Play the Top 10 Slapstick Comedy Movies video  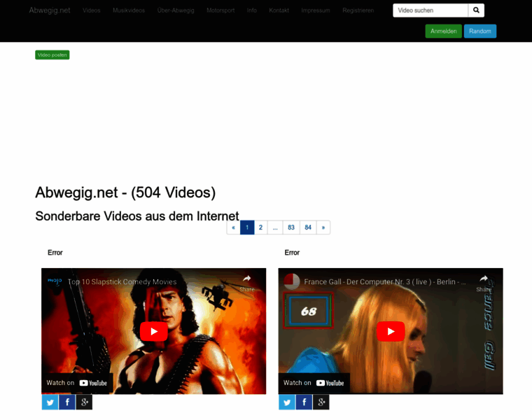tap(154, 331)
